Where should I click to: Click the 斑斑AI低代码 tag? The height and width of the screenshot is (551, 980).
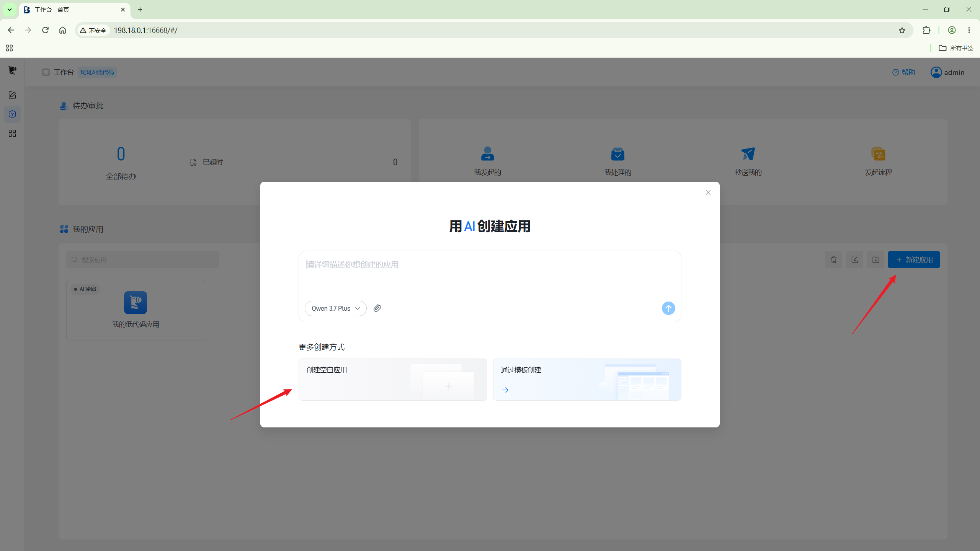pos(97,72)
